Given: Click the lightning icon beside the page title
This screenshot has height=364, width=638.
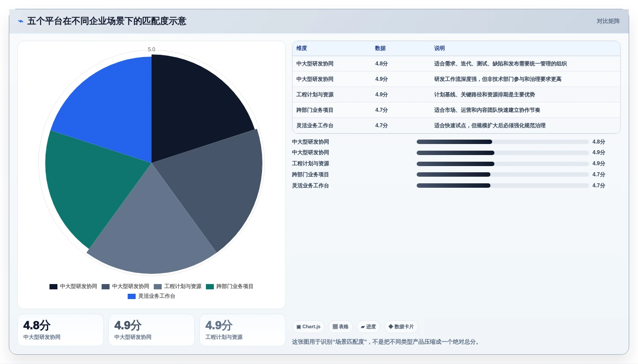Looking at the screenshot, I should point(21,21).
